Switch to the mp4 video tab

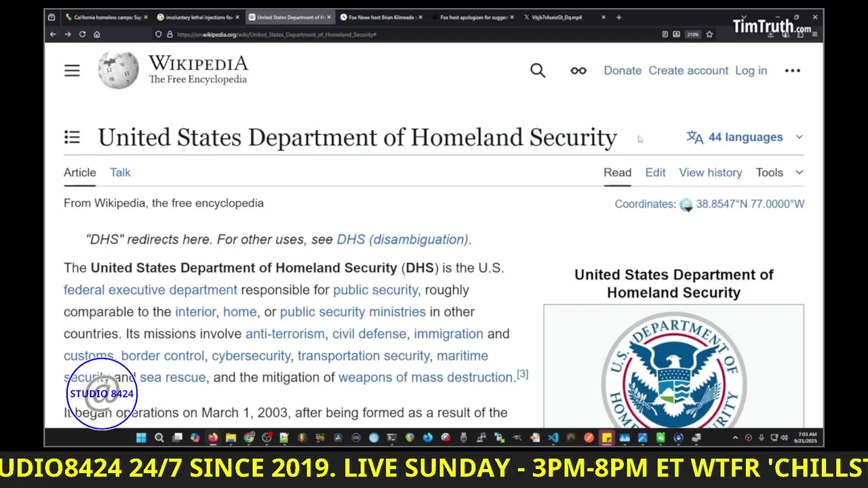click(564, 17)
